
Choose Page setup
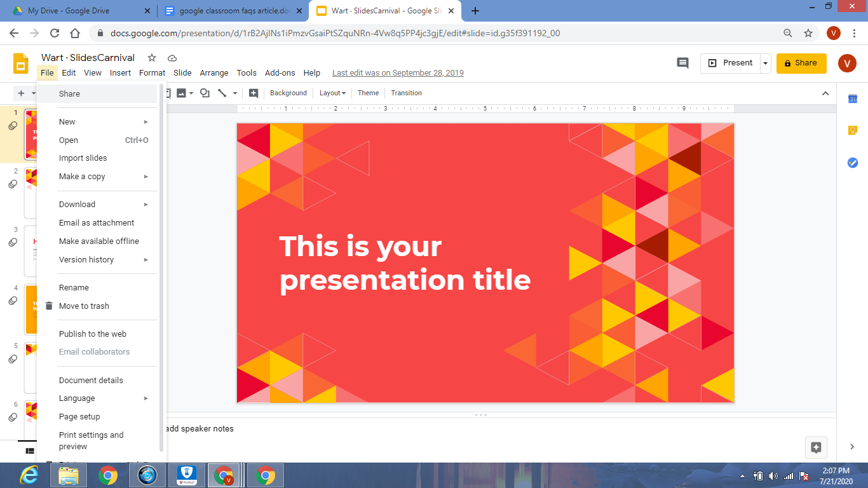[97, 417]
